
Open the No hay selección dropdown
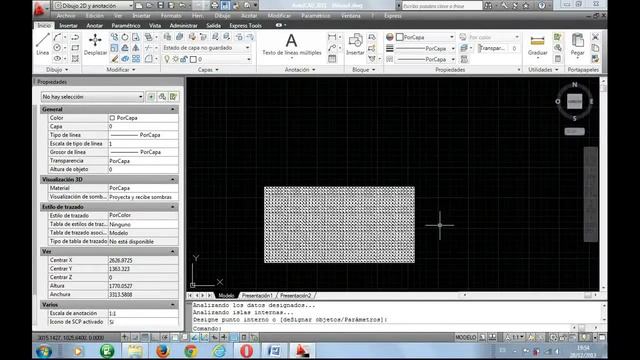92,97
